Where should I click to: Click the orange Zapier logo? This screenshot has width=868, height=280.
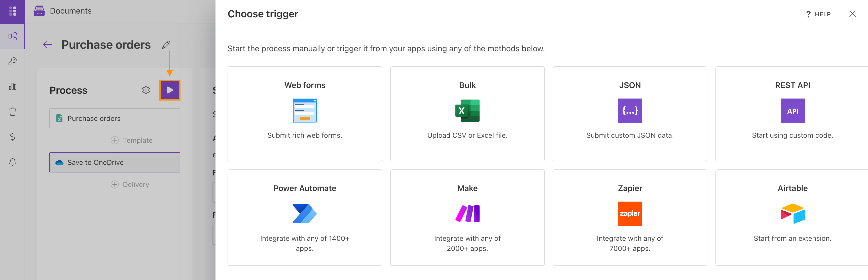click(x=630, y=213)
